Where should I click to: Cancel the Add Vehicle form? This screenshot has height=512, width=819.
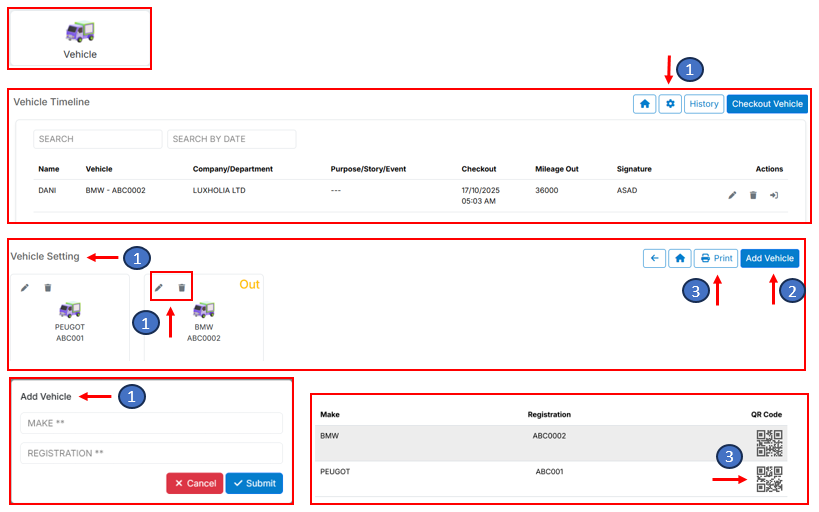[194, 483]
